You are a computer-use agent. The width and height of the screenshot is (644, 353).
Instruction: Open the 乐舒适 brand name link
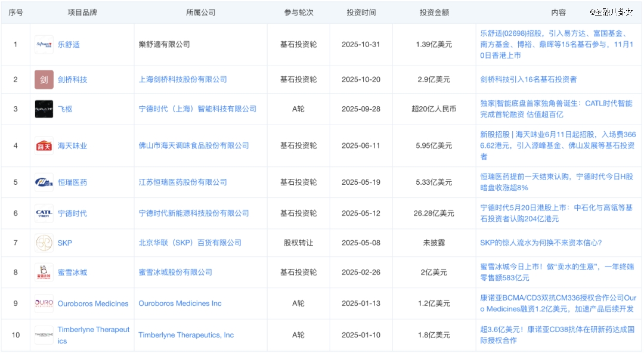point(69,45)
